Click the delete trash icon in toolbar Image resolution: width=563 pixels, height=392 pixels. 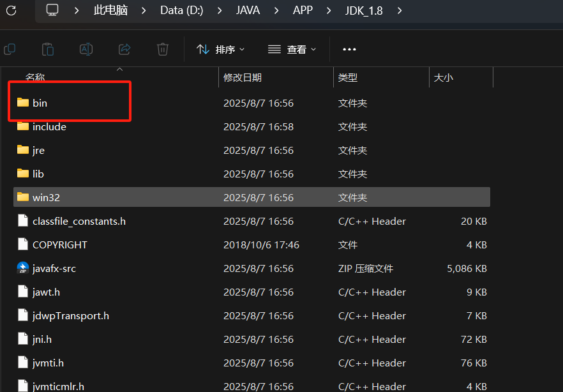(x=163, y=49)
